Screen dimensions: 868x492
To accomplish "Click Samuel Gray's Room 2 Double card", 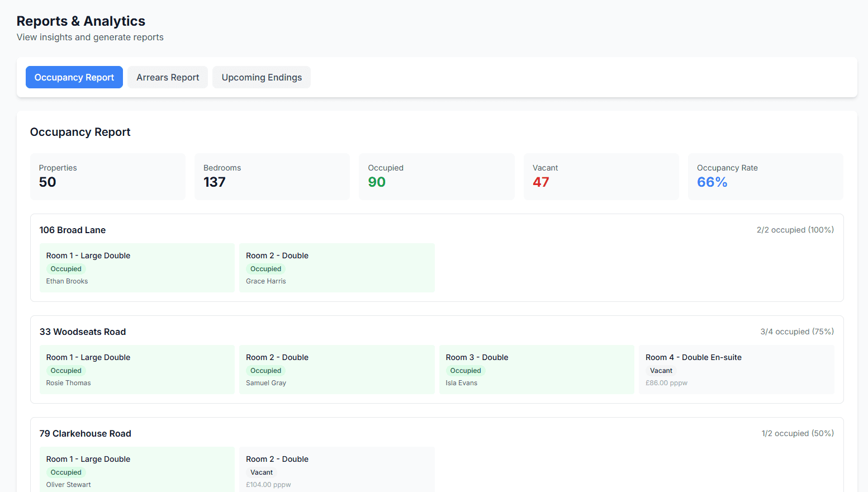I will (x=337, y=370).
